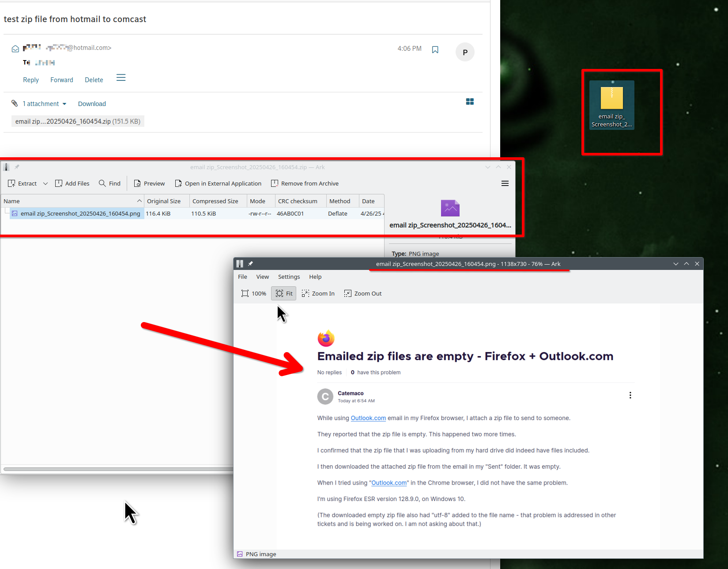Viewport: 728px width, 569px height.
Task: Click the zip attachment chip in email
Action: tap(78, 121)
